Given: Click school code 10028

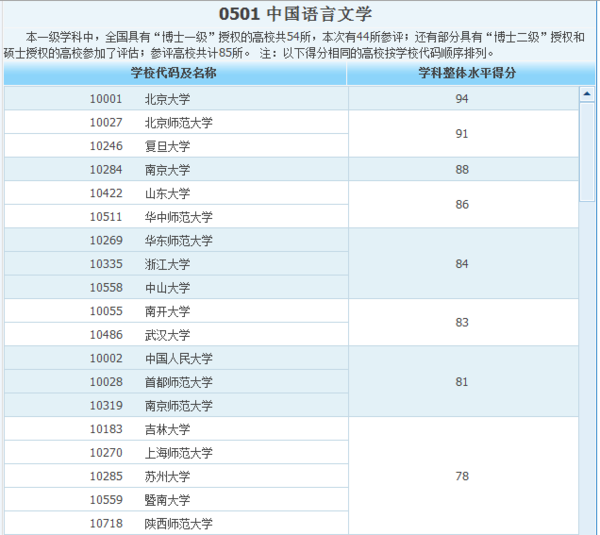Looking at the screenshot, I should point(106,382).
